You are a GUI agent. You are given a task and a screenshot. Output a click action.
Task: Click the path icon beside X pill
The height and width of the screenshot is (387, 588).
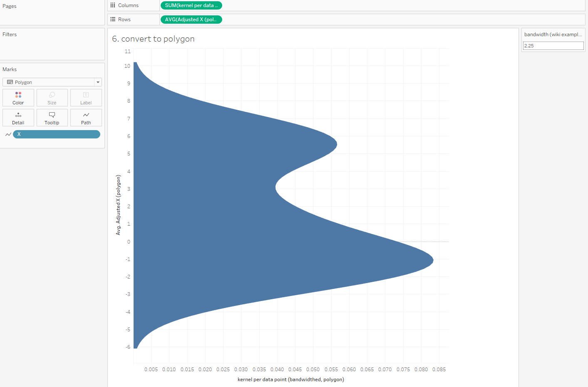tap(8, 134)
